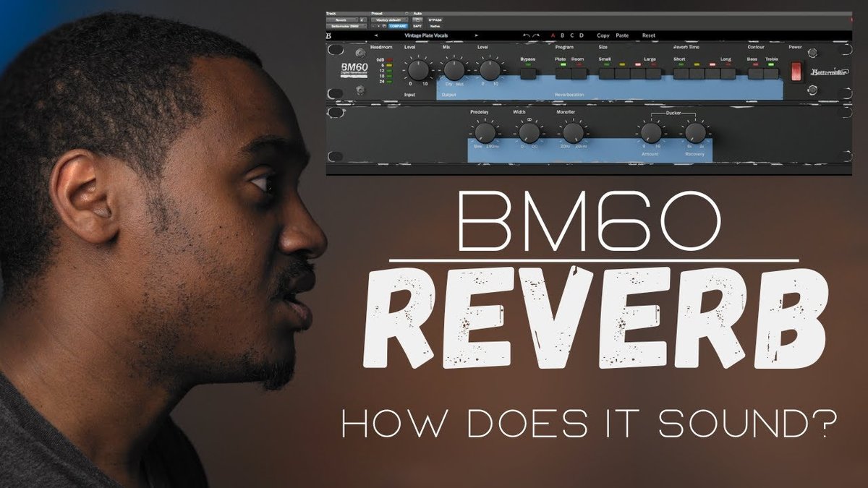Choose the Size button with yellow LED

coord(622,73)
